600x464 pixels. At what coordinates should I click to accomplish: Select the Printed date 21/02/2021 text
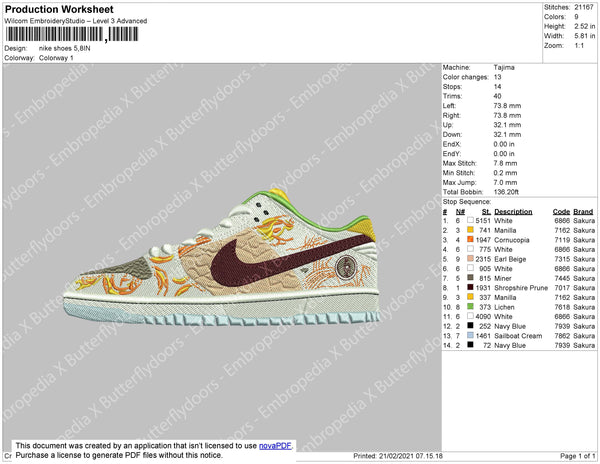[x=398, y=456]
